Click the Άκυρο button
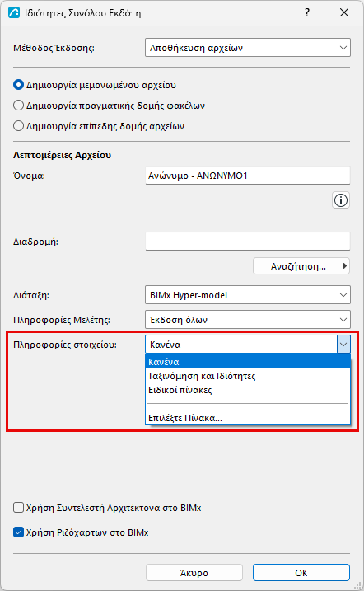364x591 pixels. 194,573
